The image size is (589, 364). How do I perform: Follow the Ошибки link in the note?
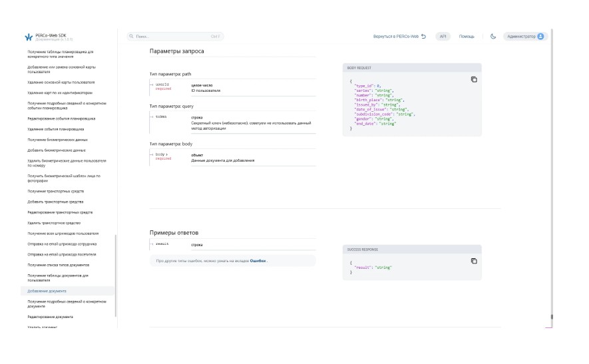click(x=258, y=261)
